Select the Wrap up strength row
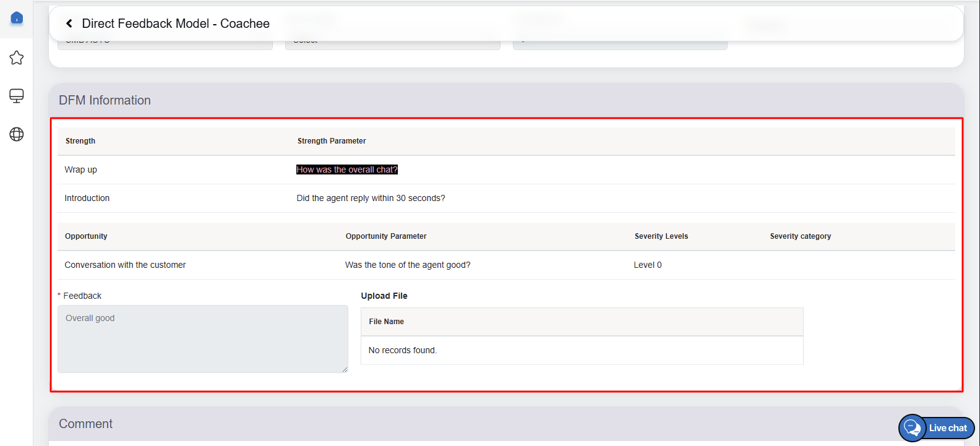Screen dimensions: 980x446 81,169
